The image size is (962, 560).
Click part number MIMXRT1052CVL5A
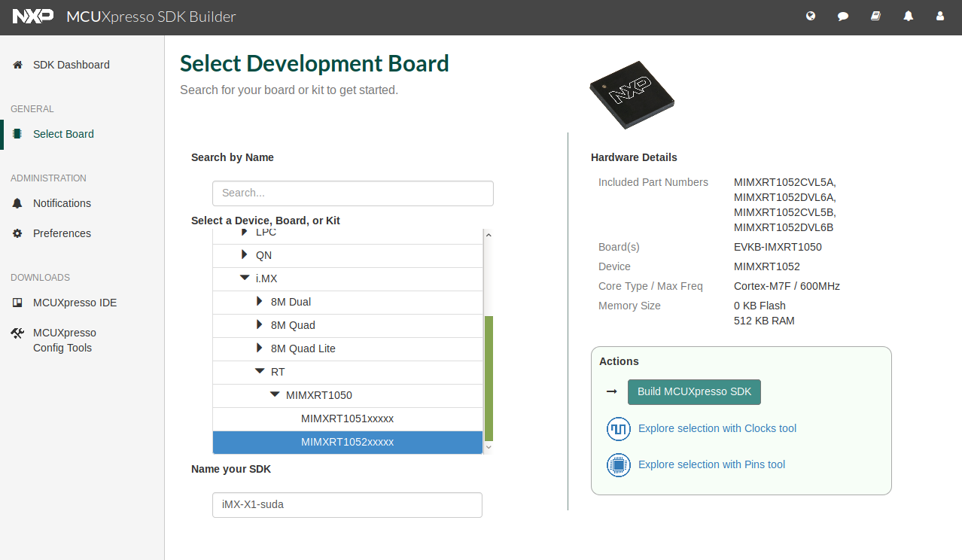pyautogui.click(x=785, y=182)
